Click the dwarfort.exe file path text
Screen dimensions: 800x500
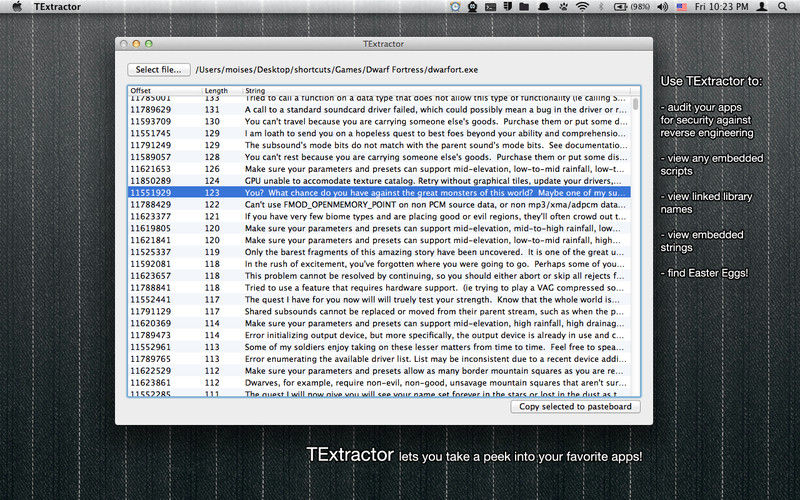pos(337,70)
